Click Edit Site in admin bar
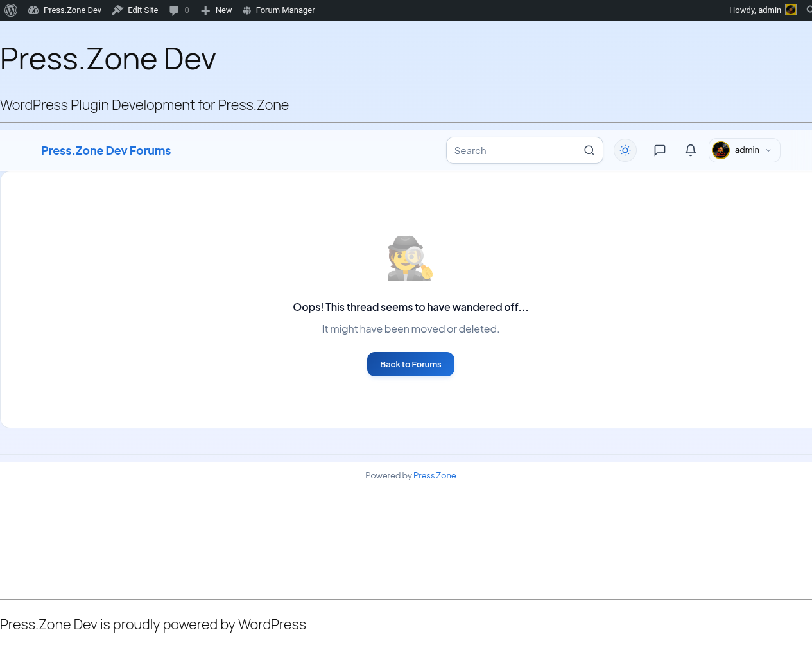The image size is (812, 648). click(135, 10)
